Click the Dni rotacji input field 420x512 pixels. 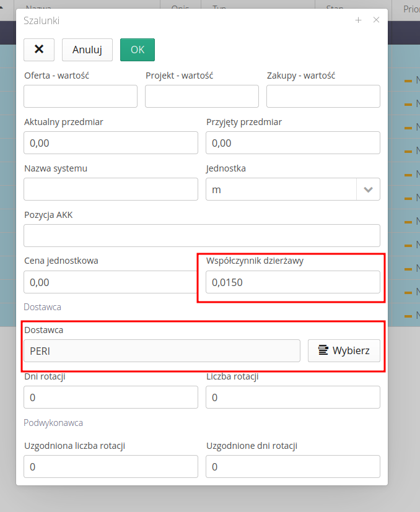(110, 397)
